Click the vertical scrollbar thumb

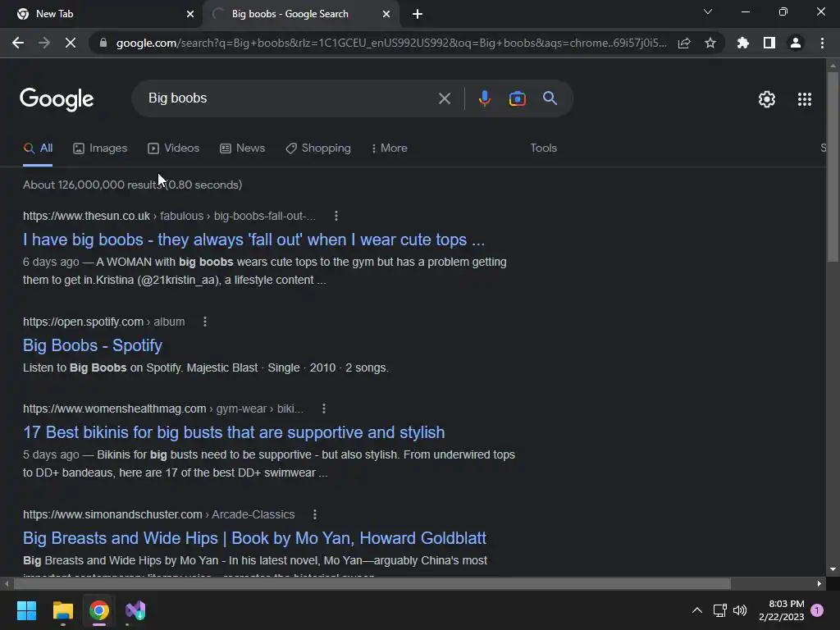(833, 167)
